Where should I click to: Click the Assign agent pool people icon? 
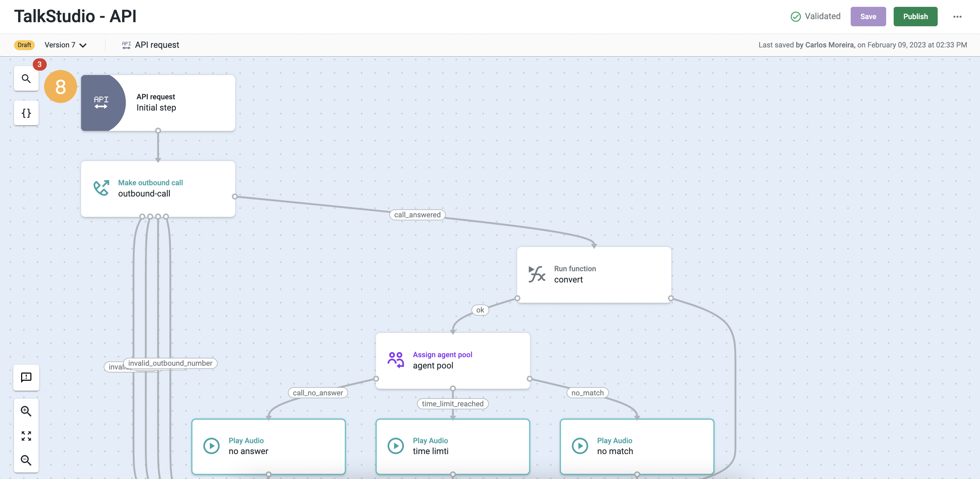pos(396,360)
